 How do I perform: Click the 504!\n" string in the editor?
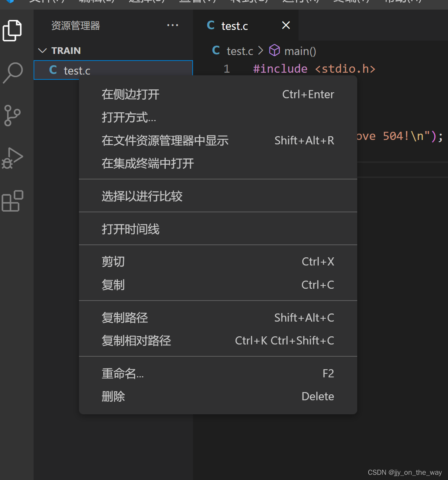pos(407,136)
